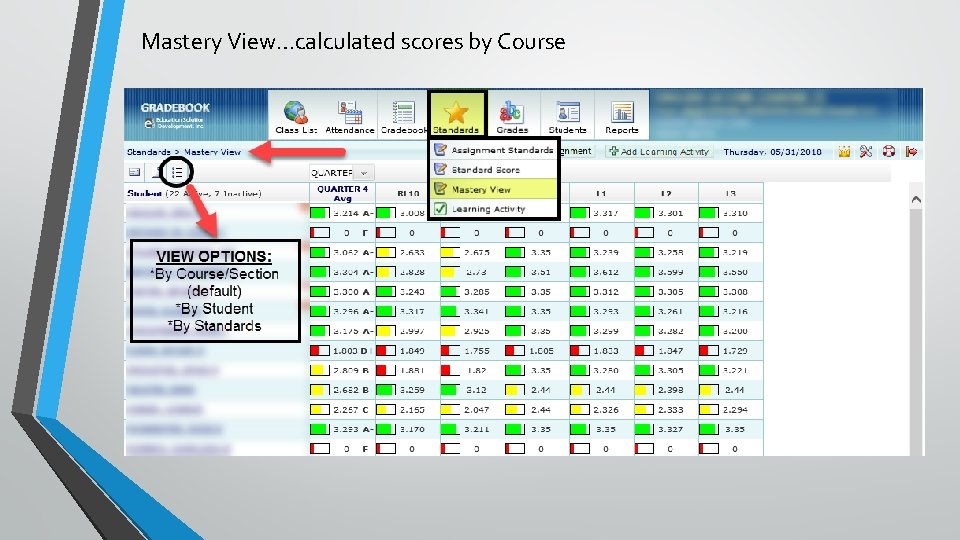Click yellow mastery bar beside 2.257 C
The width and height of the screenshot is (960, 540).
pos(320,410)
